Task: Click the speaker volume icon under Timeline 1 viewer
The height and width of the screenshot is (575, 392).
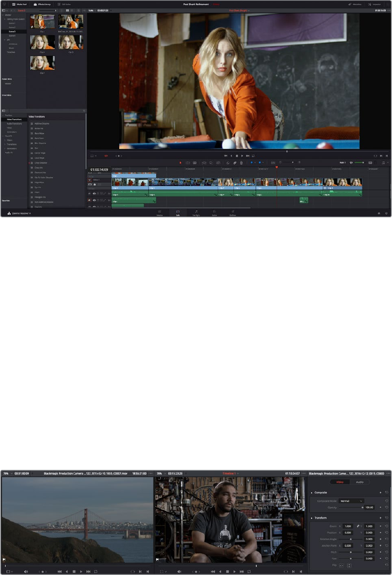Action: point(179,572)
